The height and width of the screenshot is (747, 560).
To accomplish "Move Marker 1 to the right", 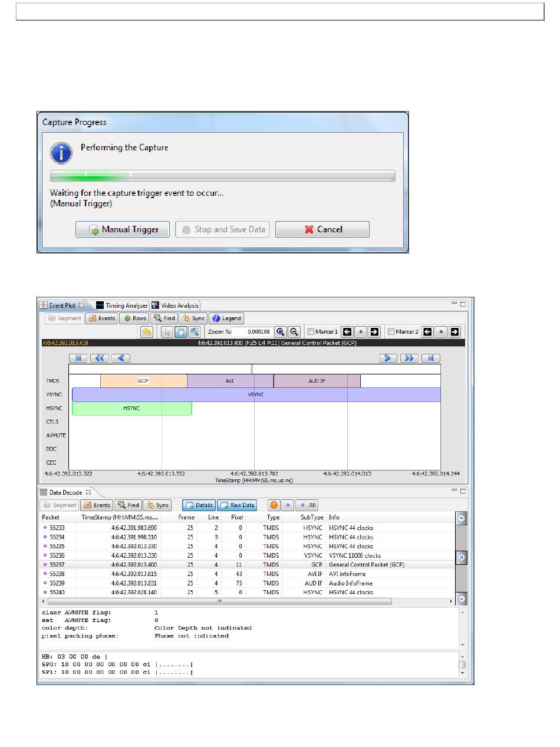I will 374,332.
